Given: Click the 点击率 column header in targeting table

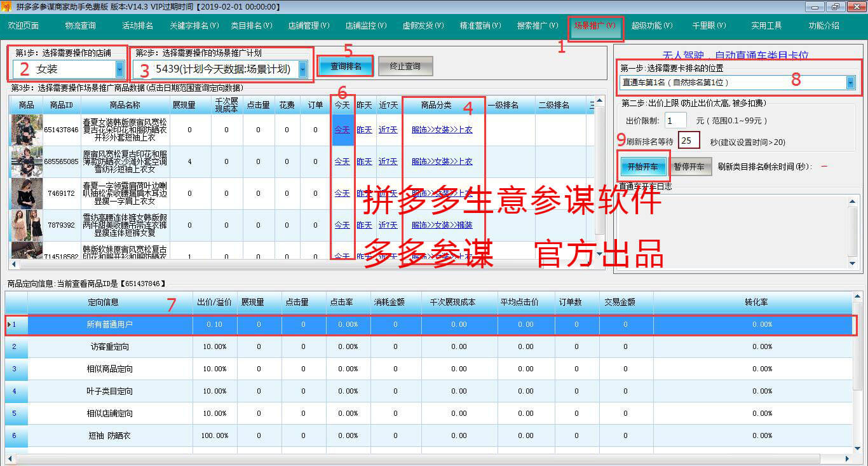Looking at the screenshot, I should point(348,302).
